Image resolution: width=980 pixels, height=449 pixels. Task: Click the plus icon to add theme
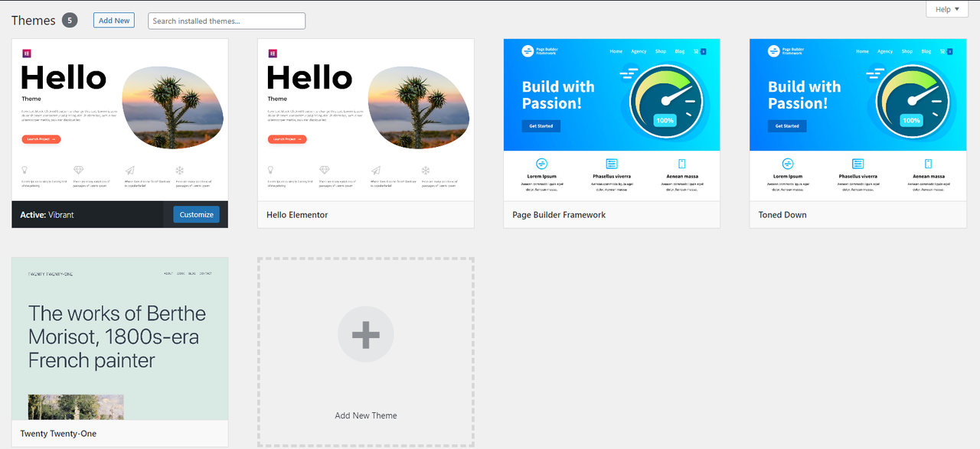click(366, 334)
